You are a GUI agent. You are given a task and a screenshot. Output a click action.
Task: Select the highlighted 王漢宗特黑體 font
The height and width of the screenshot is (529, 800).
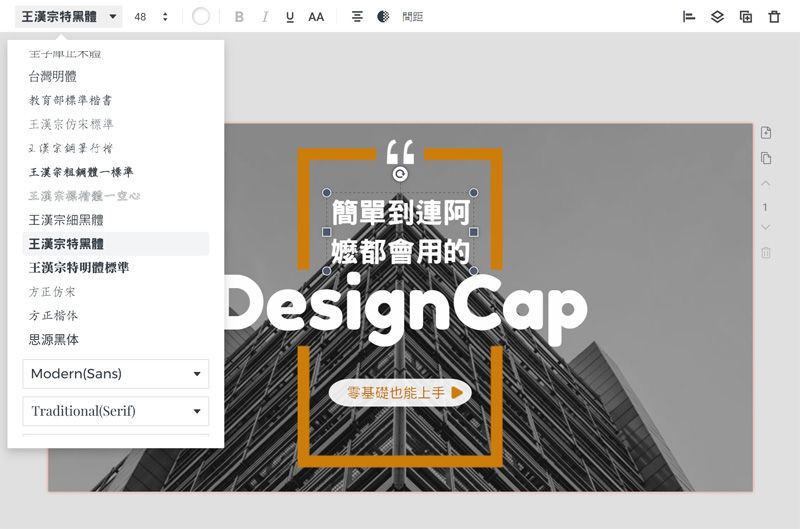(116, 244)
